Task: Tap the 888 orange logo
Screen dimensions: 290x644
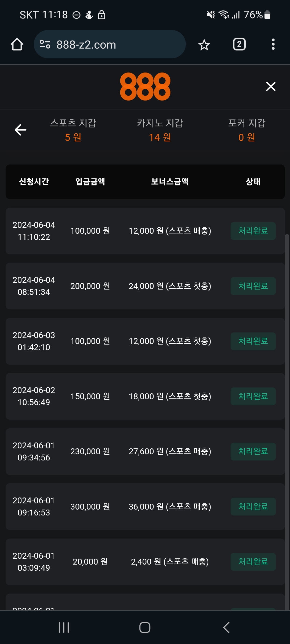Action: click(145, 86)
